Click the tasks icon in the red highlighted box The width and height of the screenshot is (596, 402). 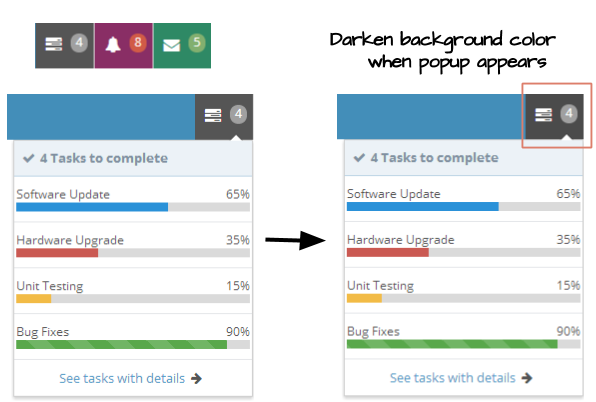pos(544,114)
